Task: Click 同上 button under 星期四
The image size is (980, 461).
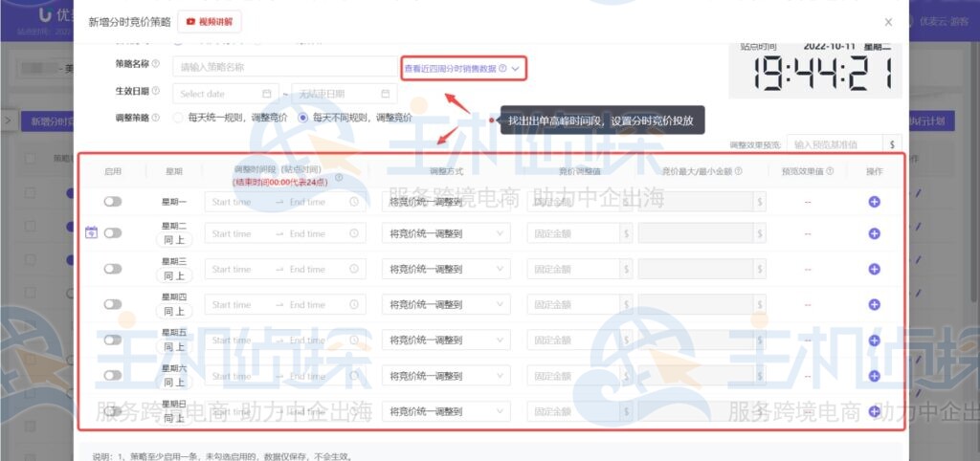Action: (x=174, y=312)
